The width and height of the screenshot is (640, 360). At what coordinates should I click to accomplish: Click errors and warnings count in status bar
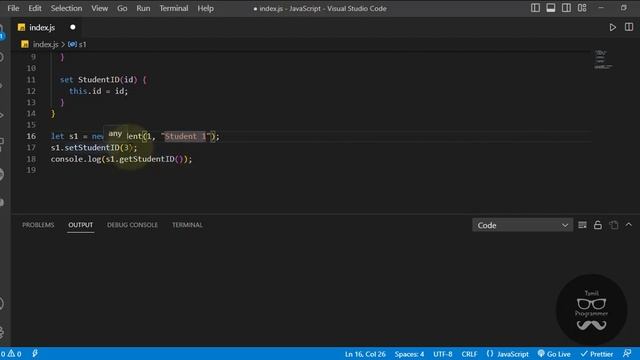coord(11,354)
